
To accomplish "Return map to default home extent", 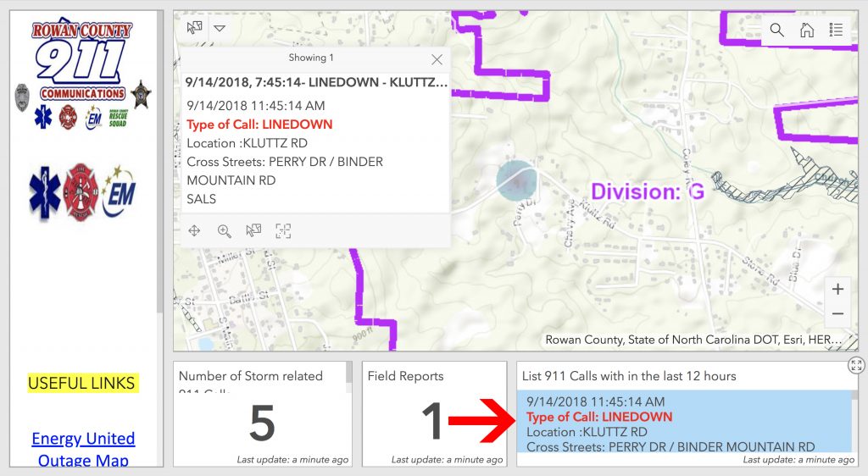I will click(807, 30).
